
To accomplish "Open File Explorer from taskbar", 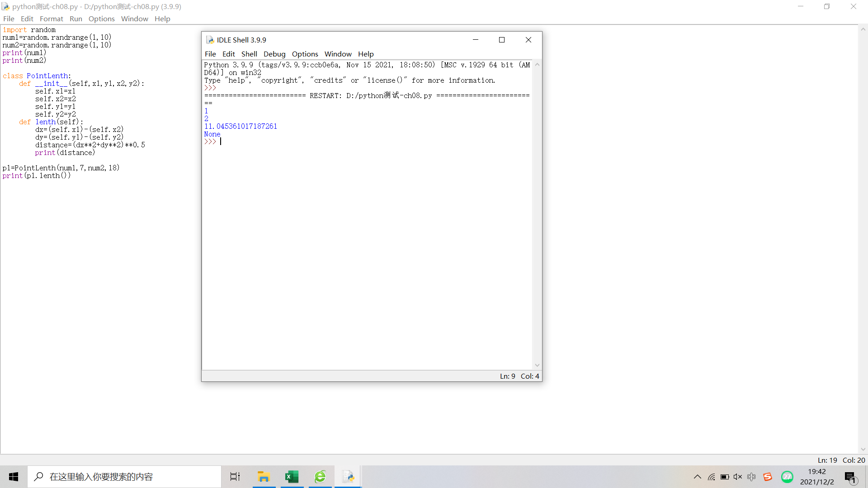I will (264, 477).
